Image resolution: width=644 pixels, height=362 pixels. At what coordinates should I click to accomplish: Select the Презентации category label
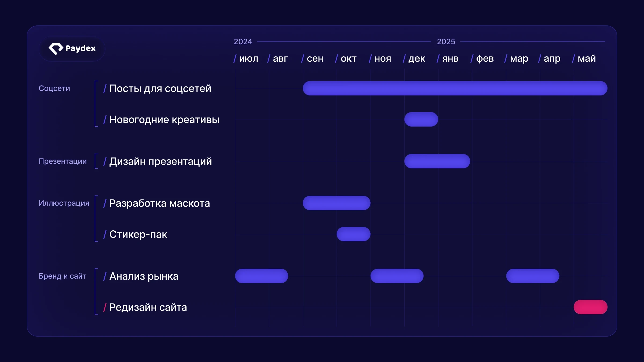(63, 161)
